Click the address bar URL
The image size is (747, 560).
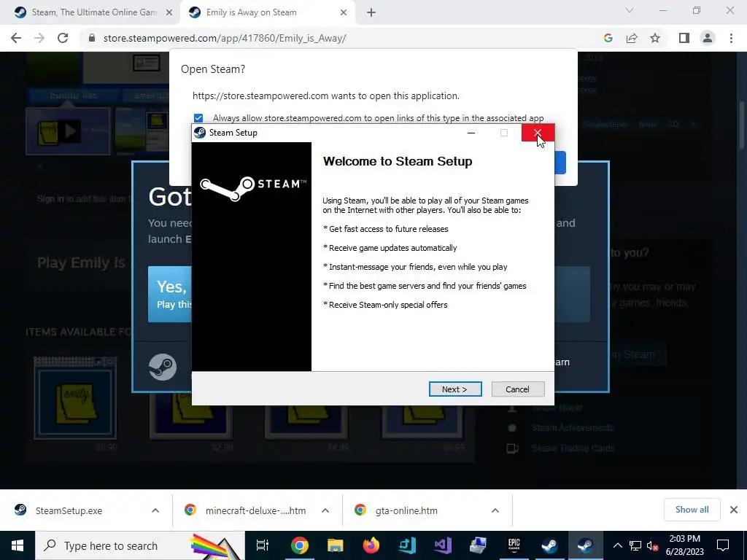coord(225,38)
